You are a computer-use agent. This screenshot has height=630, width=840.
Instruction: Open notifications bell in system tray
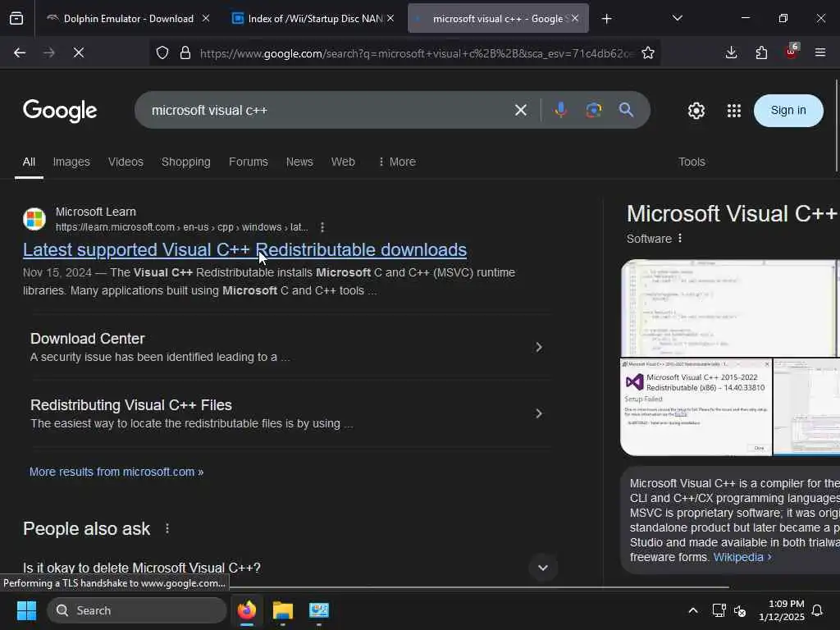pos(817,610)
